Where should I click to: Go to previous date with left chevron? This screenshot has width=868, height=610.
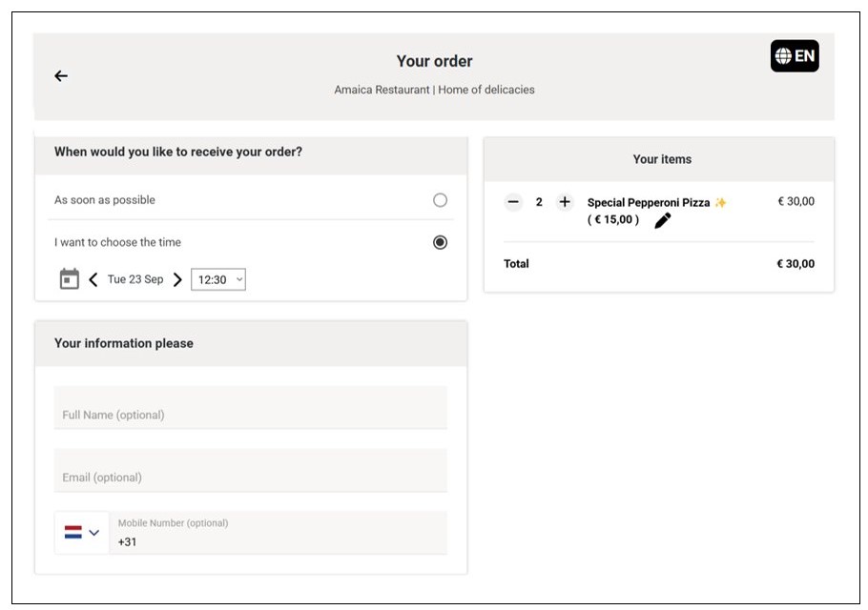(x=93, y=279)
